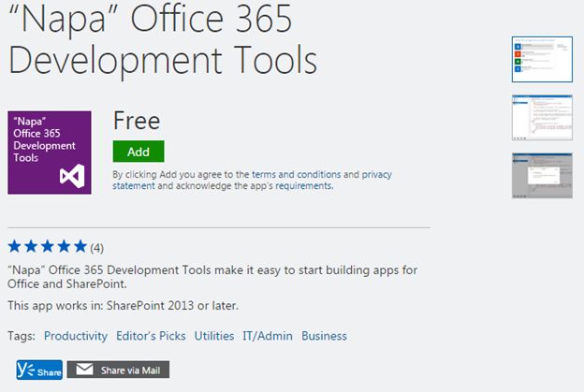Click the Share via Mail button
Viewport: 584px width, 392px height.
[x=118, y=370]
